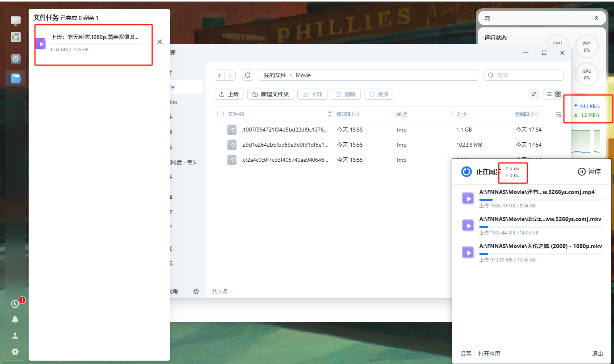Click progress bar of 天伦之旅 (2009) upload
Image resolution: width=614 pixels, height=364 pixels.
point(541,254)
